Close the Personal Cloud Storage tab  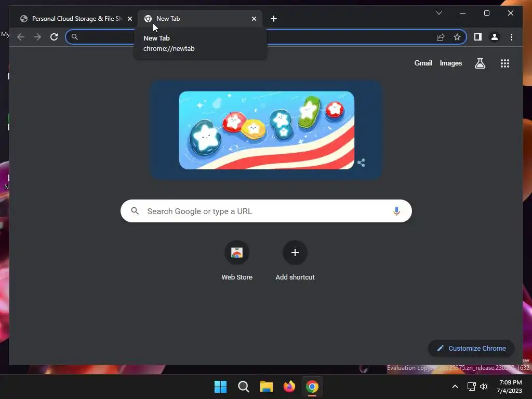tap(129, 19)
